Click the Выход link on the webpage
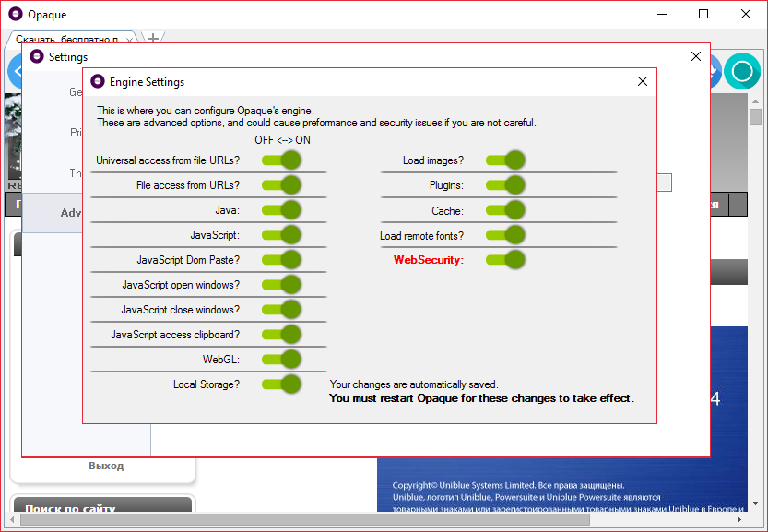This screenshot has height=532, width=768. tap(106, 466)
